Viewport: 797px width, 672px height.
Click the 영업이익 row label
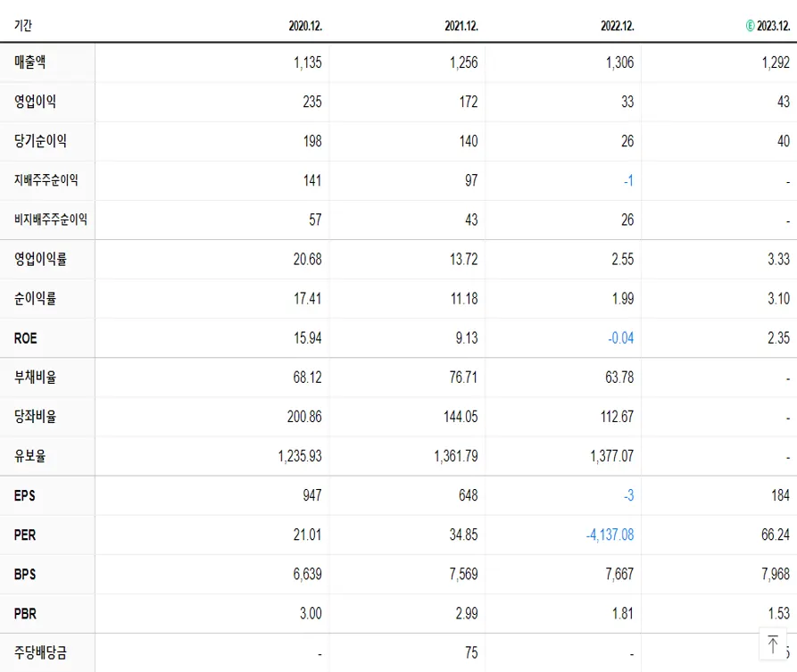click(x=35, y=101)
